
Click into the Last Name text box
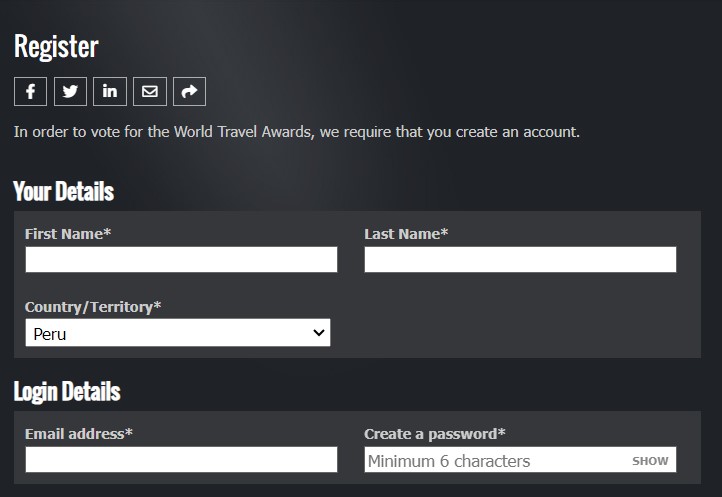pyautogui.click(x=520, y=260)
